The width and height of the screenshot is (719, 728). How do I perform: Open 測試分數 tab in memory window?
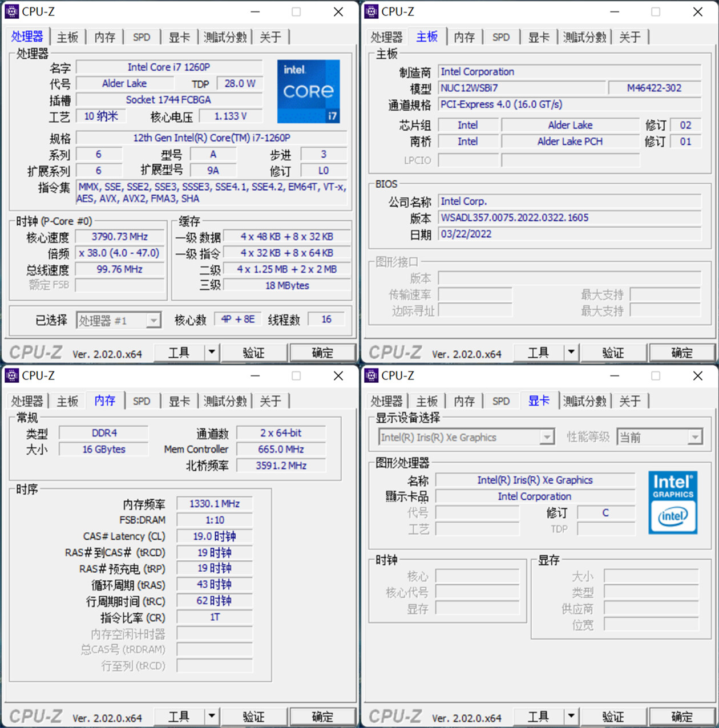(x=225, y=401)
